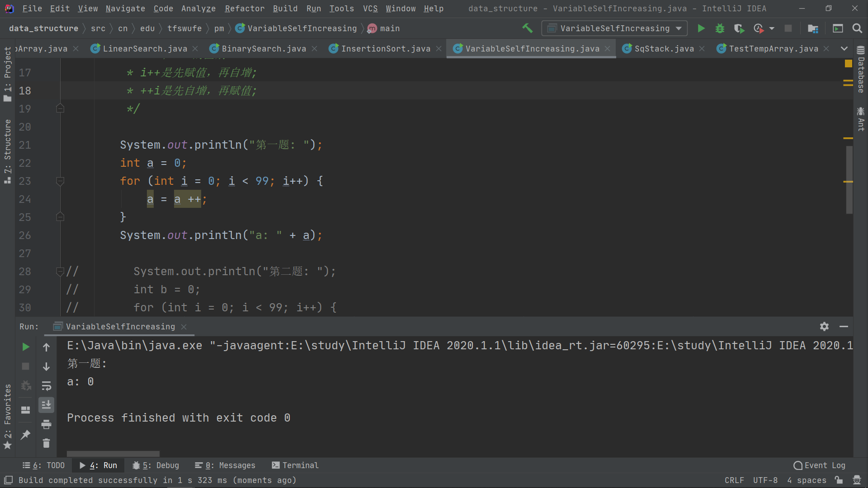This screenshot has width=868, height=488.
Task: Open Run panel settings gear
Action: 824,326
